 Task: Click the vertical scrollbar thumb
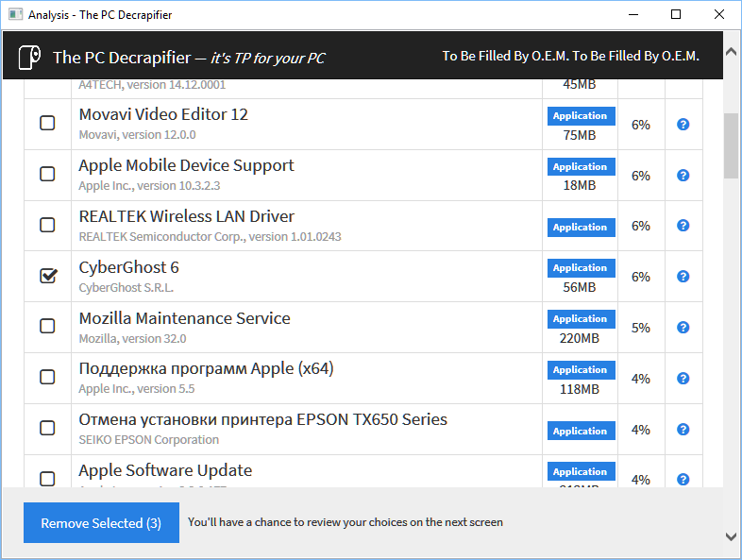(732, 146)
